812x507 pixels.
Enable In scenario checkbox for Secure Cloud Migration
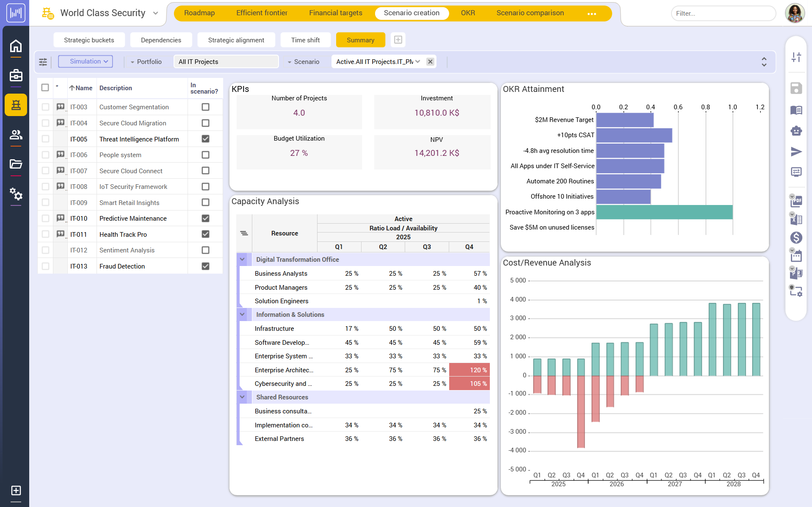tap(205, 123)
